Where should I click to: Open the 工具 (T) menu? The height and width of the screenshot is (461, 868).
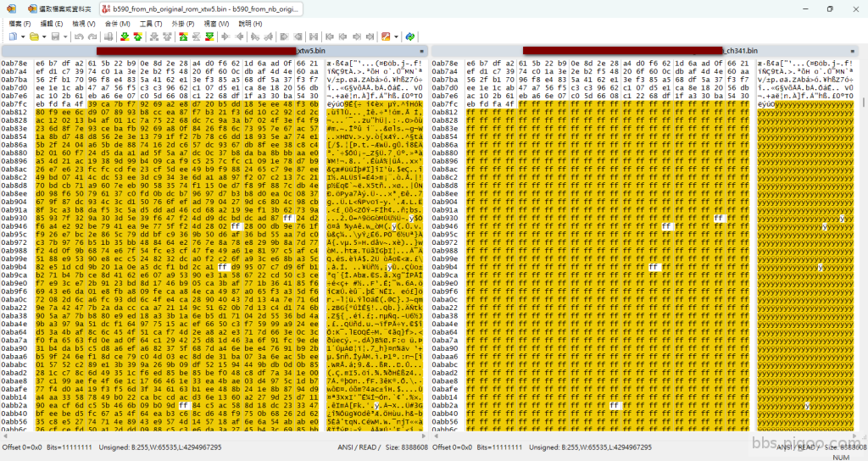(x=151, y=24)
